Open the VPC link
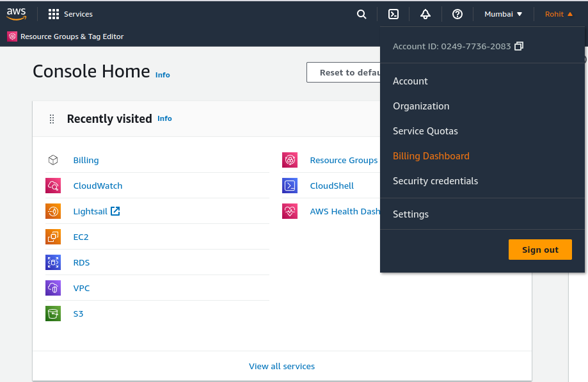 click(x=81, y=289)
